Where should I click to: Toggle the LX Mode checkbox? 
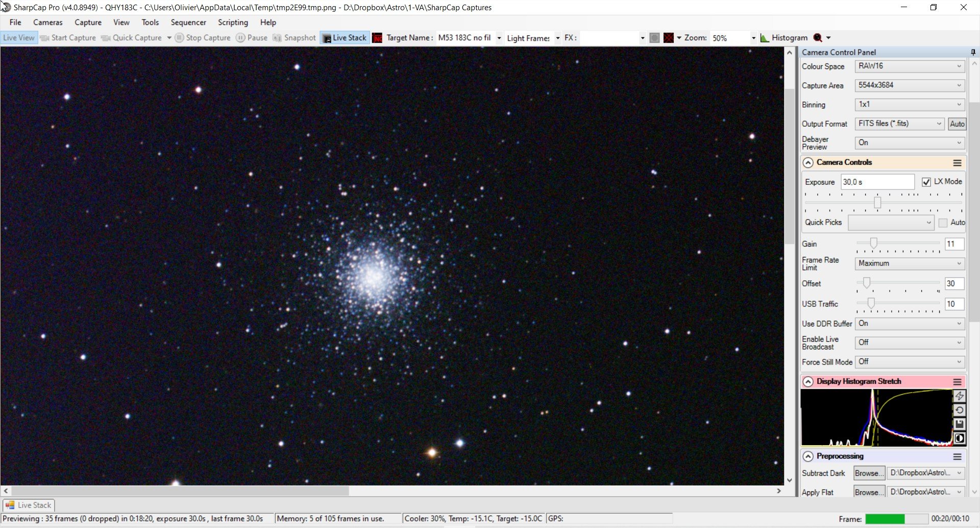(x=926, y=182)
